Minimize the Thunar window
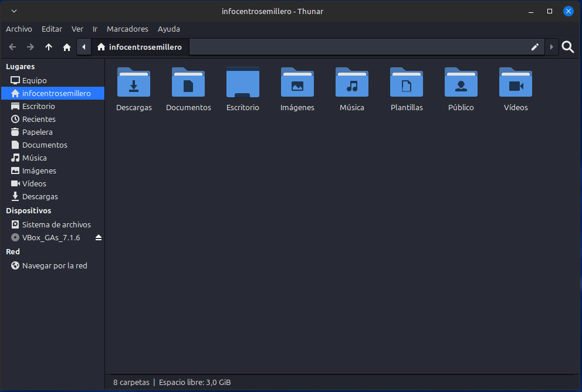 pyautogui.click(x=531, y=11)
